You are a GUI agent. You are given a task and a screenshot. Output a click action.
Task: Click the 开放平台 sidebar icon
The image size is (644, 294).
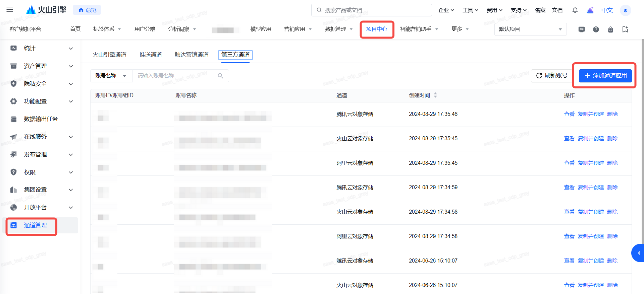pyautogui.click(x=13, y=207)
